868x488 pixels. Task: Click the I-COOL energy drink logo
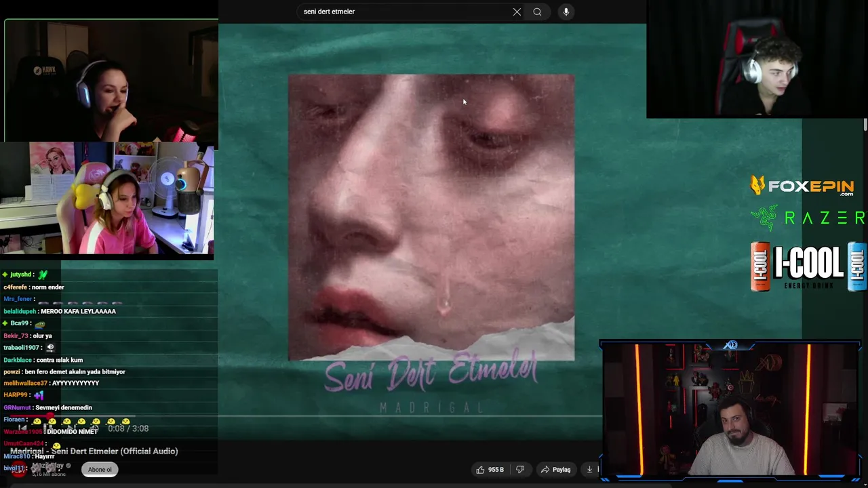coord(808,266)
